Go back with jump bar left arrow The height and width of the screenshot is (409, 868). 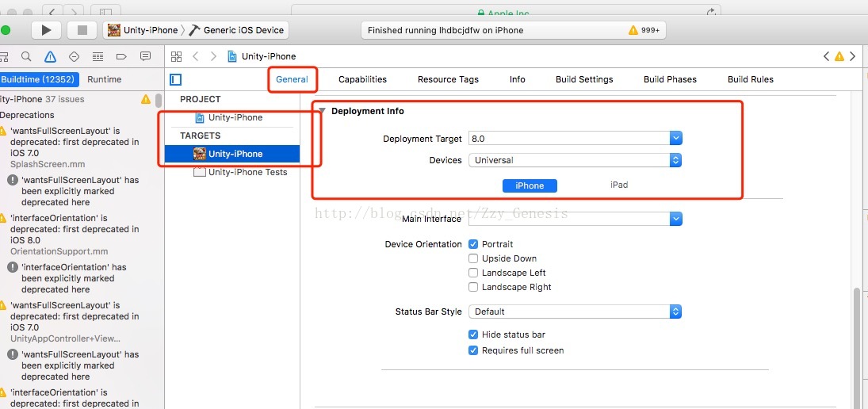click(195, 56)
